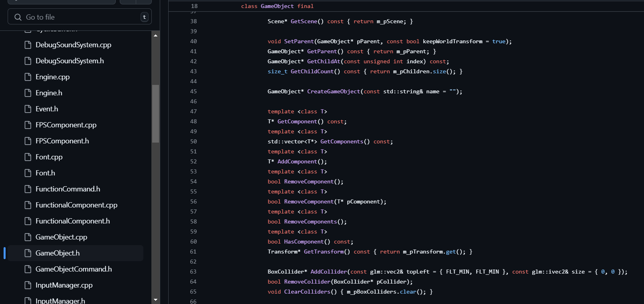Open GameObjectCommand.h from the tree
This screenshot has height=304, width=644.
[74, 269]
